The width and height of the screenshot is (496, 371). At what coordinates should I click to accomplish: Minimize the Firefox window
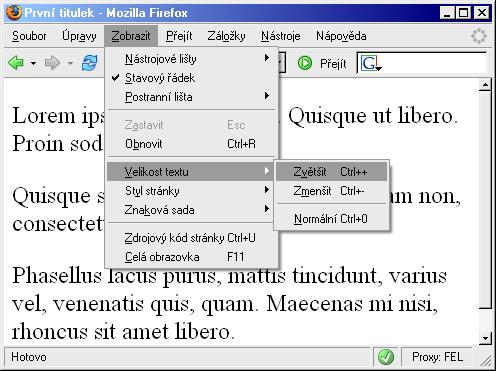[447, 13]
